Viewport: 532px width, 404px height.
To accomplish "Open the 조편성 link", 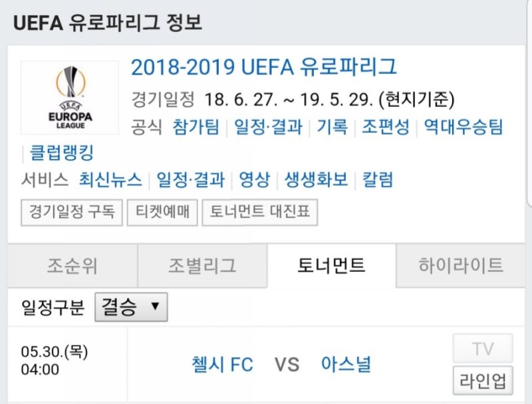I will (386, 127).
